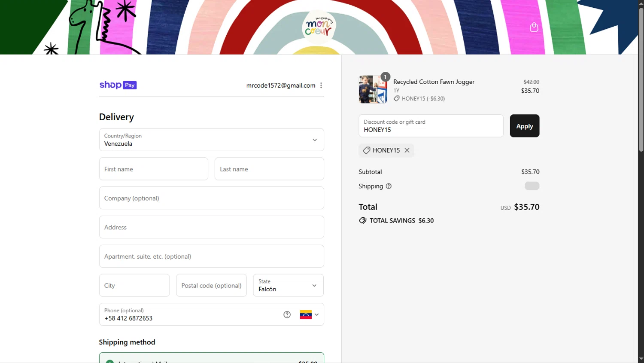644x363 pixels.
Task: Click the discount tag icon beside HONEY15 (-$6.30)
Action: (x=397, y=98)
